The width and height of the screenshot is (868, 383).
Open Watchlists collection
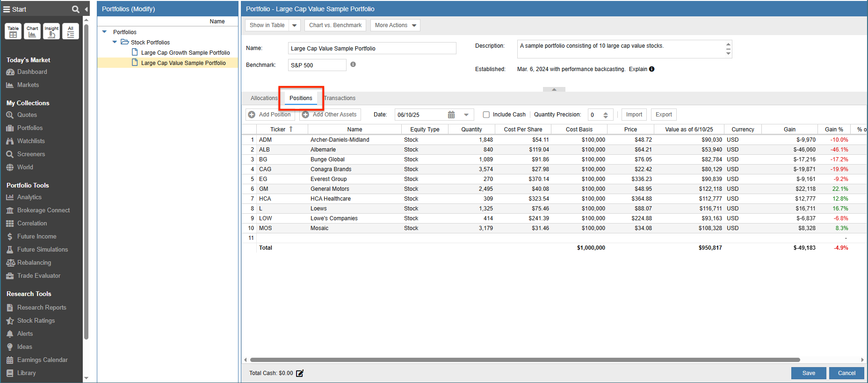tap(26, 141)
